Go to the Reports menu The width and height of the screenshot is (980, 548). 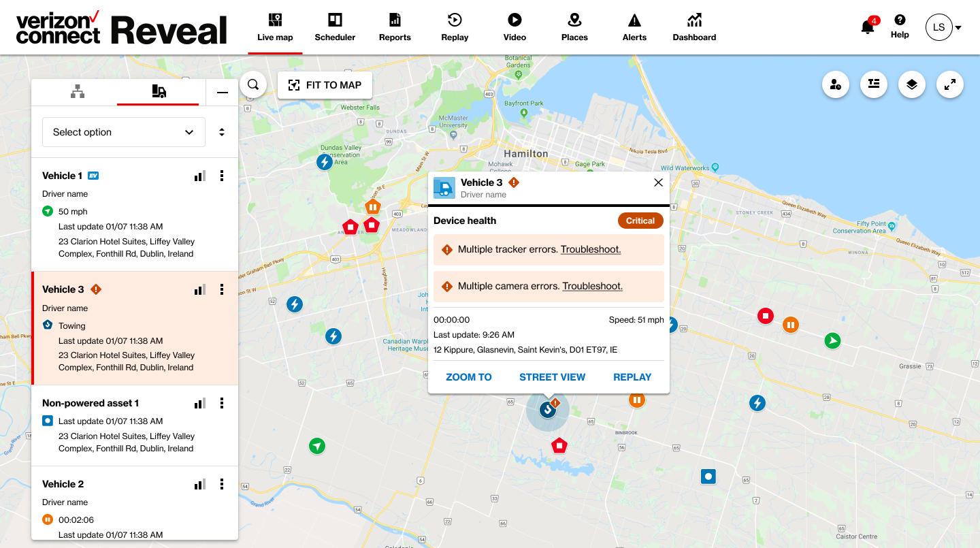395,27
